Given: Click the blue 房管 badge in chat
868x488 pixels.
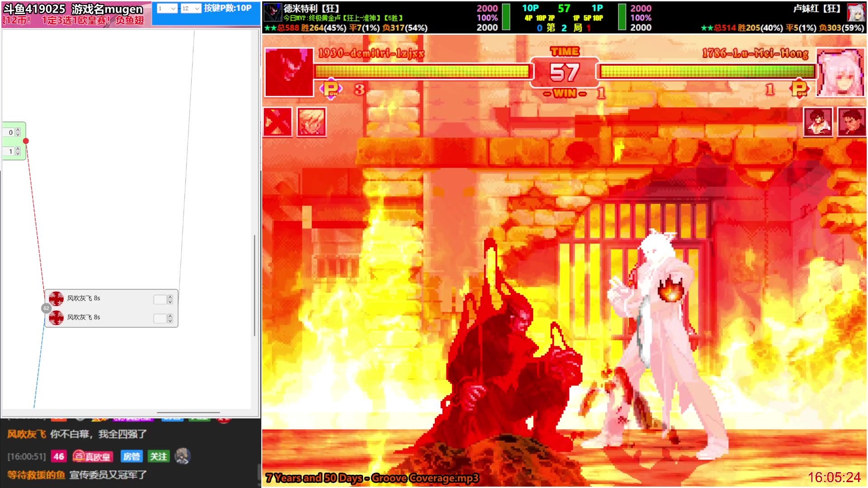Looking at the screenshot, I should [132, 456].
